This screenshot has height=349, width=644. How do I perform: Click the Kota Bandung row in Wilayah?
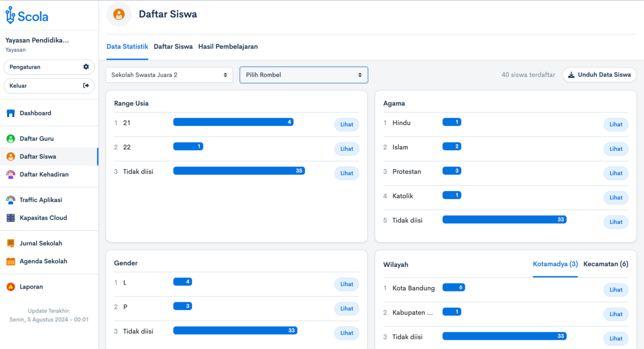tap(413, 288)
